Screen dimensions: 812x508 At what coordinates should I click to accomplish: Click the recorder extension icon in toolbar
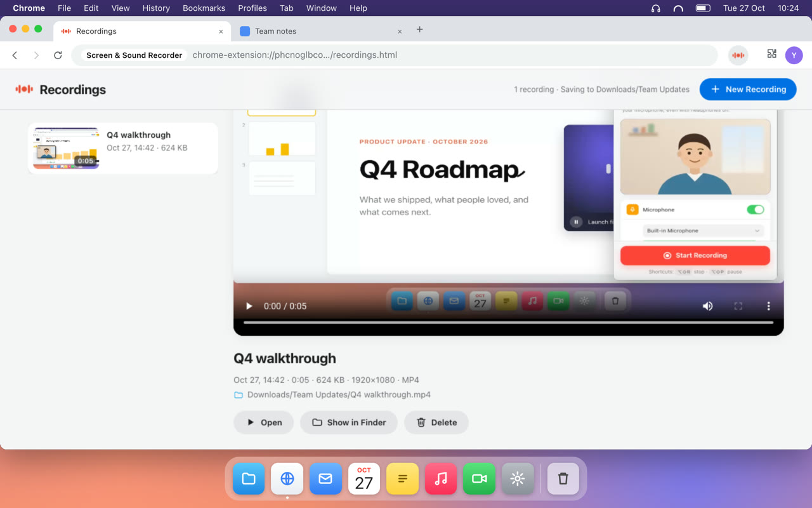[x=738, y=55]
